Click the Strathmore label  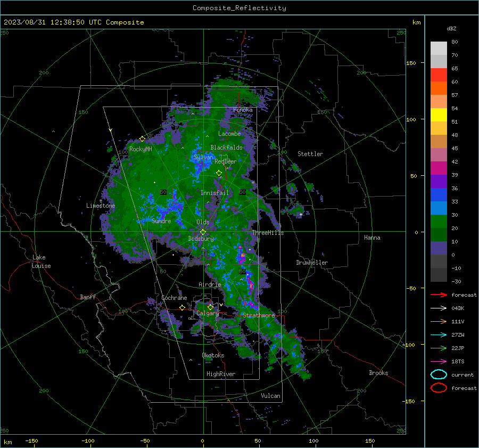click(259, 315)
